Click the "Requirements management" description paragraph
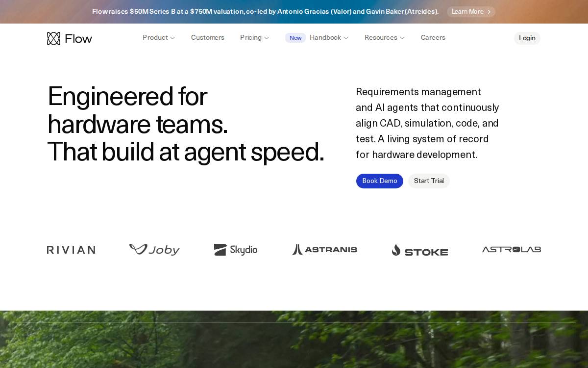588x368 pixels. click(x=427, y=123)
